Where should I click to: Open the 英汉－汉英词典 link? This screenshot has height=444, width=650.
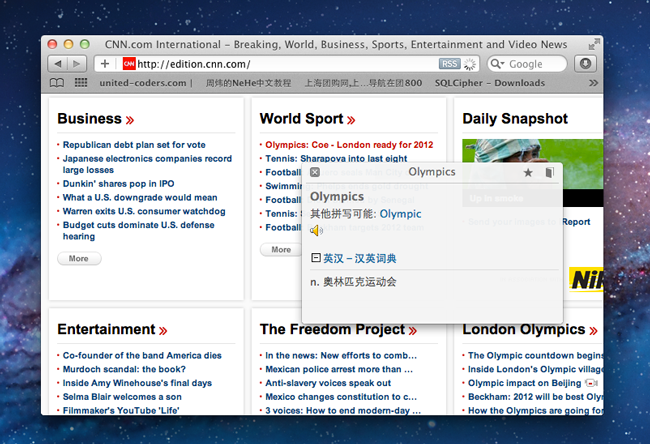(x=359, y=258)
